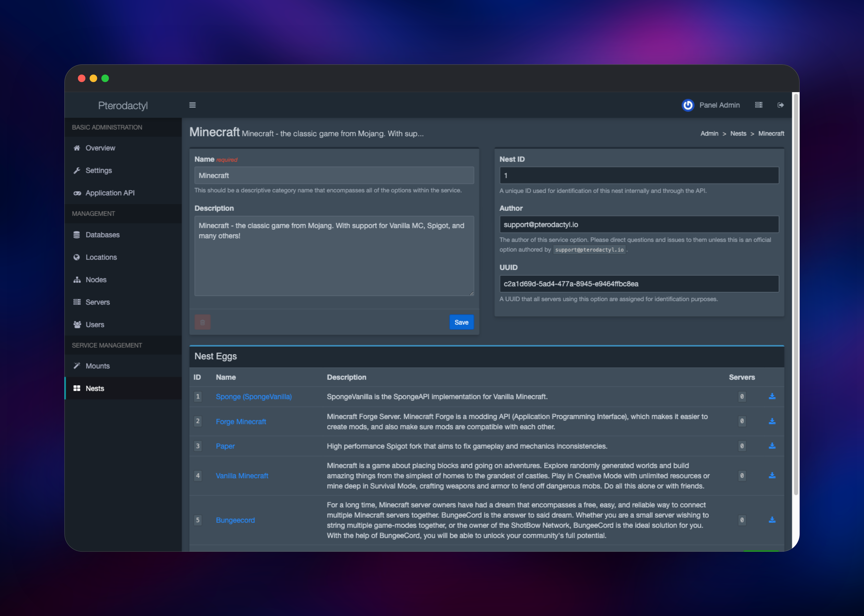Click the support@pterodactyl.io code text
This screenshot has height=616, width=864.
pos(589,250)
